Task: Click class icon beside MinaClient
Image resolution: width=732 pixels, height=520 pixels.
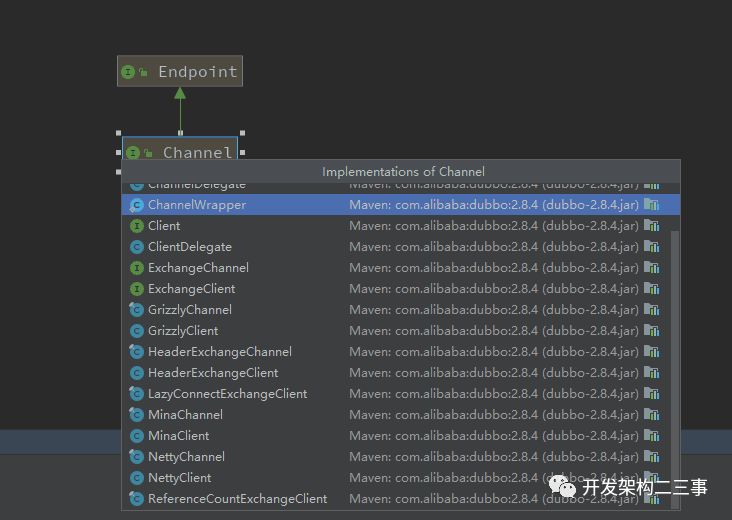Action: [x=136, y=436]
